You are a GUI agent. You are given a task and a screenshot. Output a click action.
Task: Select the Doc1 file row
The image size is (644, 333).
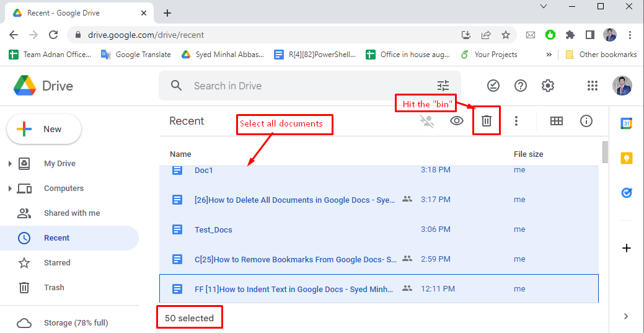(x=379, y=170)
